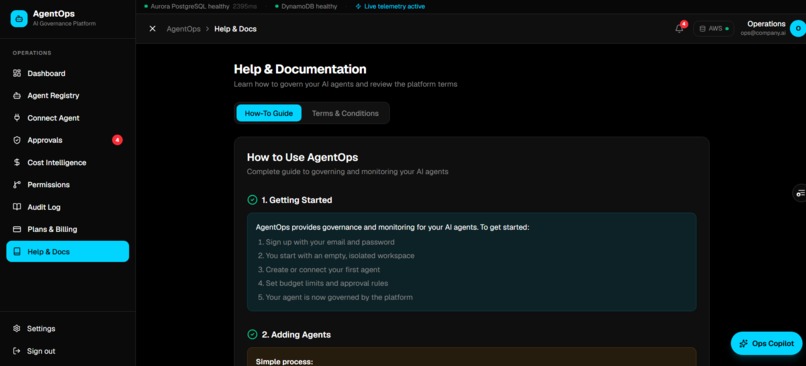Click the Help & Docs breadcrumb
The width and height of the screenshot is (806, 366).
[235, 29]
